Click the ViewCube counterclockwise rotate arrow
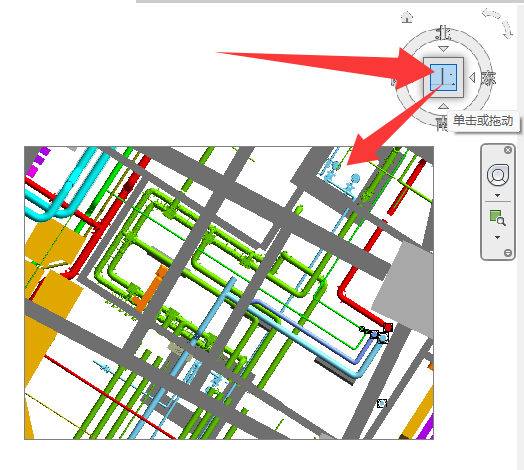Viewport: 524px width, 470px height. [490, 14]
